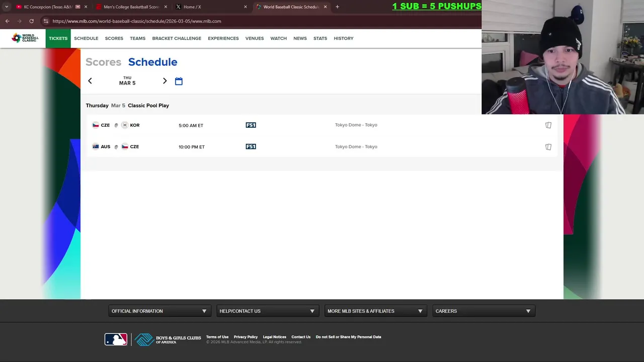Viewport: 644px width, 362px height.
Task: Open Venues nav item
Action: [x=255, y=39]
